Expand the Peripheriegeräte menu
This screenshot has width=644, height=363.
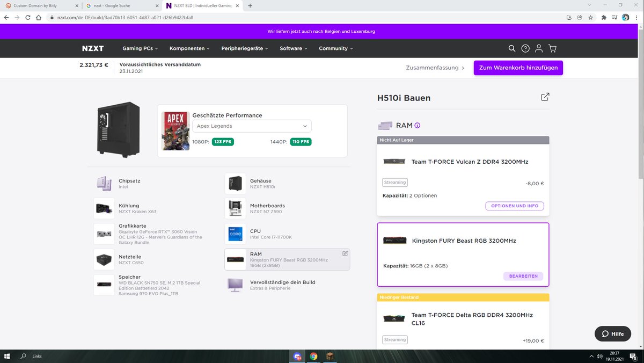coord(245,48)
